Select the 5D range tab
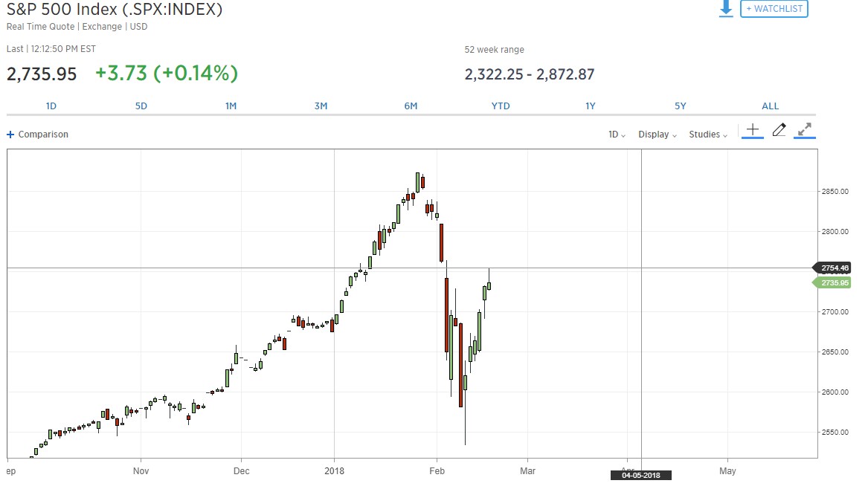This screenshot has width=868, height=492. tap(141, 106)
